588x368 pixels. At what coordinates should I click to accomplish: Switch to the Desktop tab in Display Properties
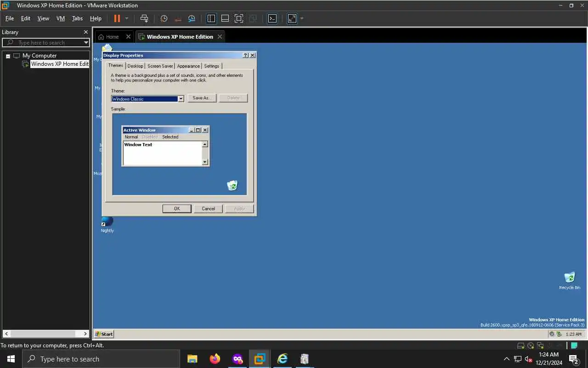coord(135,66)
